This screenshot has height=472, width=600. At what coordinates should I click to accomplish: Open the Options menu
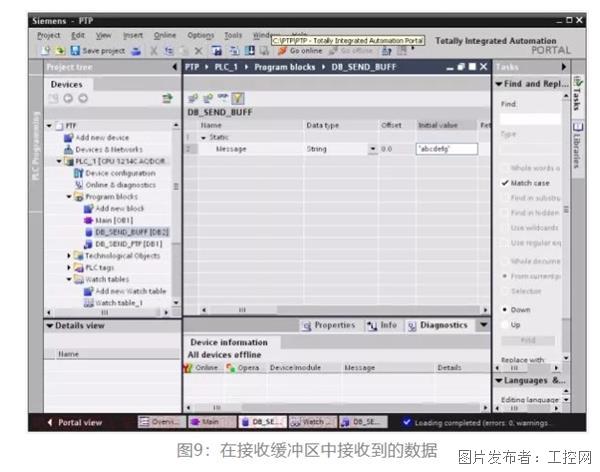tap(200, 35)
